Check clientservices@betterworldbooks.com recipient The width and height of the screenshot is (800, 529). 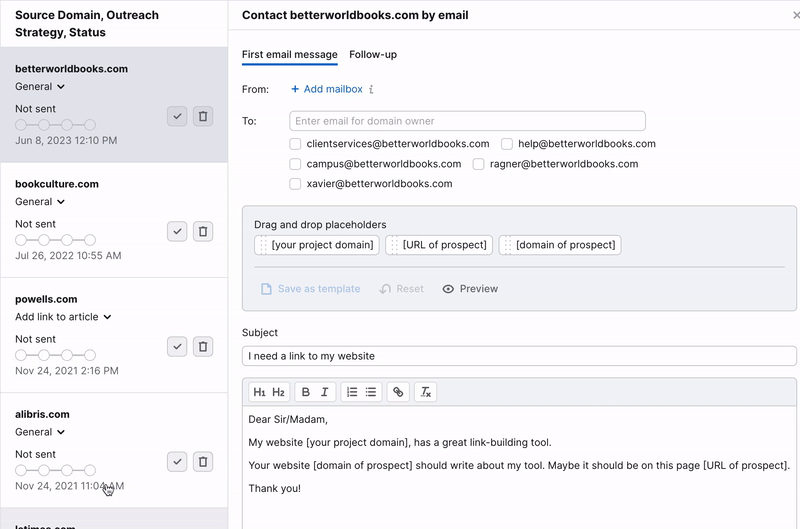click(x=295, y=144)
